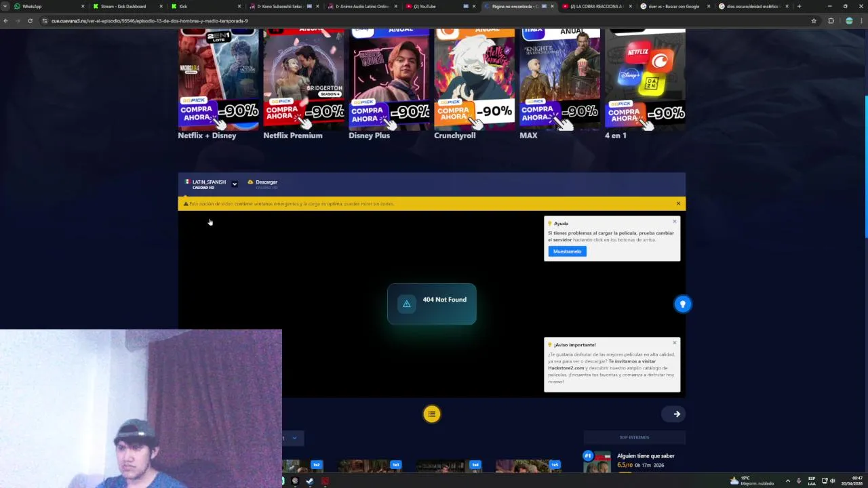Expand the season selector dropdown

click(293, 438)
